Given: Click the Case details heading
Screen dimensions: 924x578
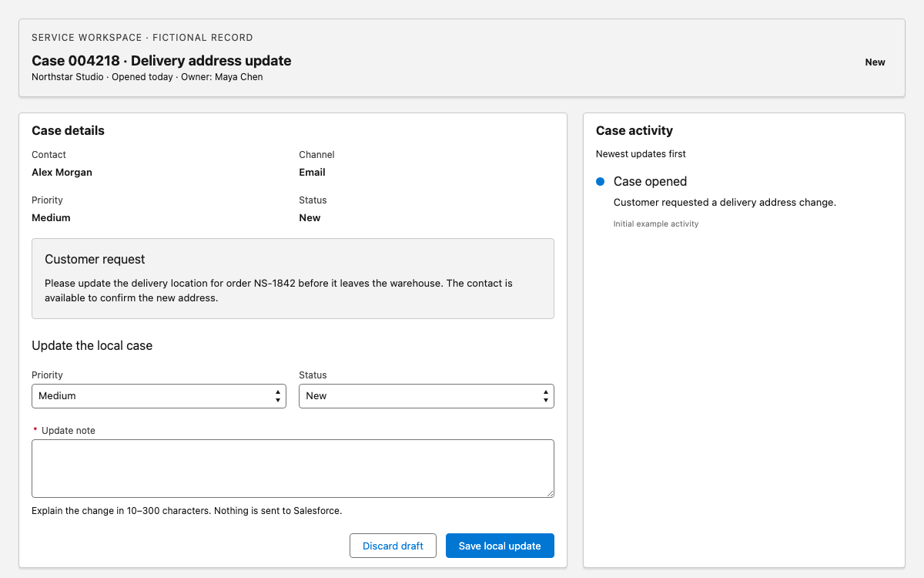Looking at the screenshot, I should [x=68, y=131].
